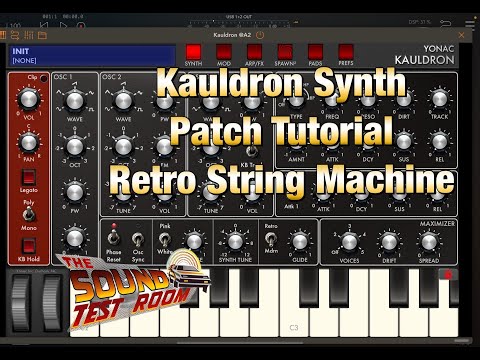This screenshot has width=480, height=360.
Task: Rewind to start with the host transport
Action: 44,25
